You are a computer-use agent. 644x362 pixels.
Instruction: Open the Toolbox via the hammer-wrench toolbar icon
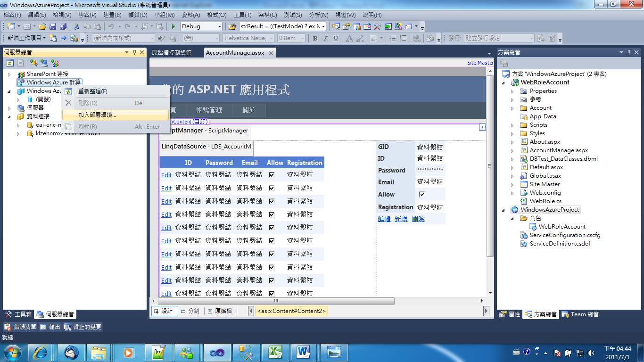[x=378, y=26]
